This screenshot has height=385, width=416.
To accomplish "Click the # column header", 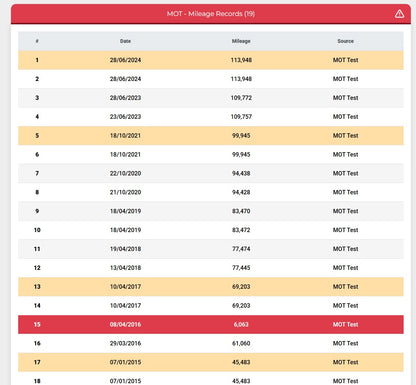I will (37, 41).
